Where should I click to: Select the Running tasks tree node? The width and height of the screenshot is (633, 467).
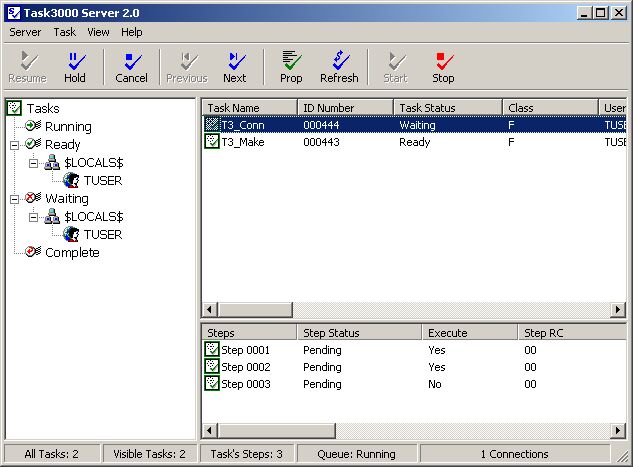[x=68, y=127]
